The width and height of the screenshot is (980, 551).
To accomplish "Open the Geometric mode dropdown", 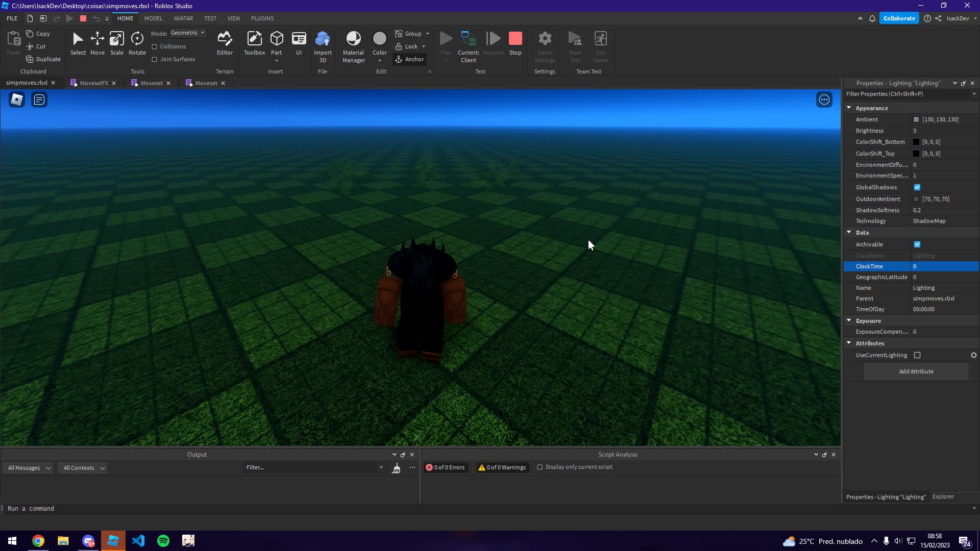I will [x=188, y=33].
